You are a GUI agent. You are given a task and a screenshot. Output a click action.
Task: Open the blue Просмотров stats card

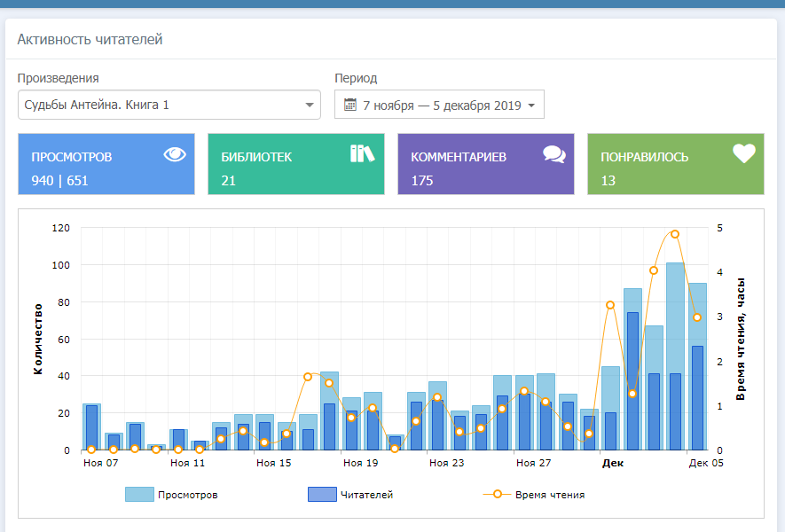point(106,165)
